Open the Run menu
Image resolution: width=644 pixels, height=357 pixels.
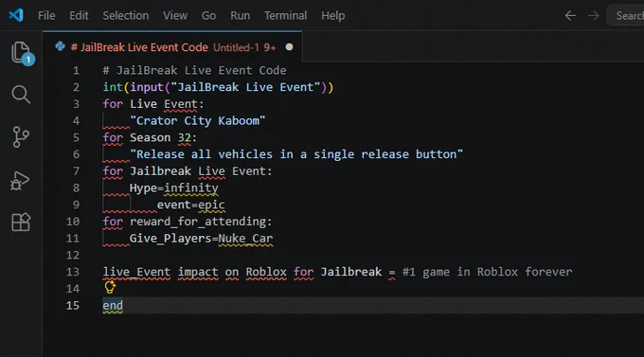241,15
